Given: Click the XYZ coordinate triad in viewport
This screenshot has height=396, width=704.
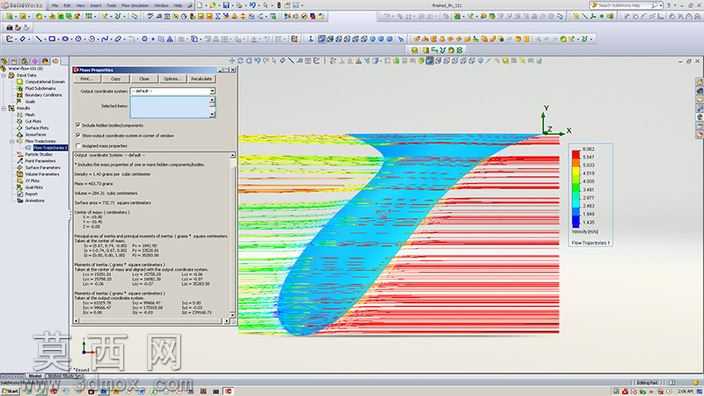Looking at the screenshot, I should pyautogui.click(x=555, y=121).
